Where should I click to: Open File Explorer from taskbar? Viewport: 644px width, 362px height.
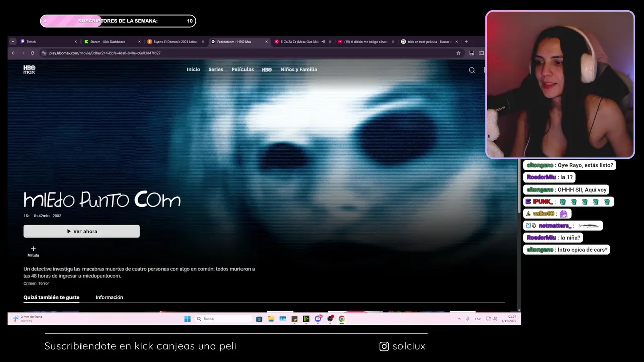(x=271, y=319)
